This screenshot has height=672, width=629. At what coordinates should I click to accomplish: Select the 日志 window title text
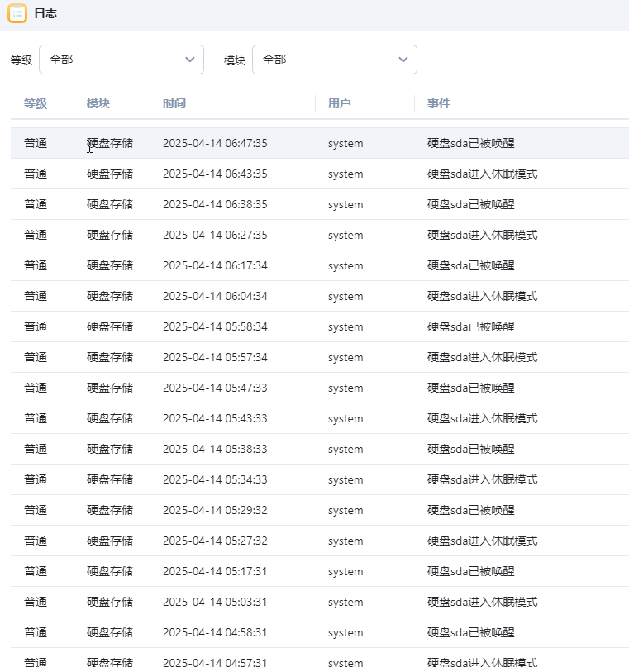(x=45, y=13)
